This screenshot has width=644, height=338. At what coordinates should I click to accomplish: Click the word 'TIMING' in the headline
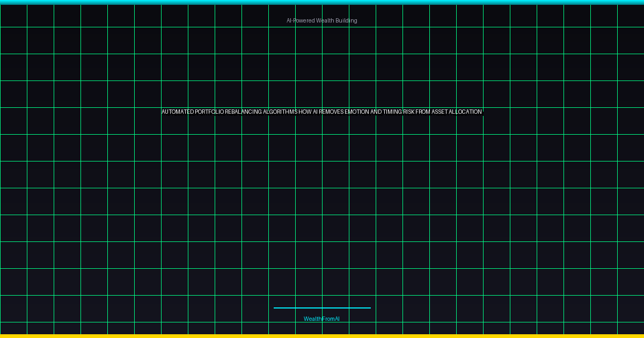(392, 112)
